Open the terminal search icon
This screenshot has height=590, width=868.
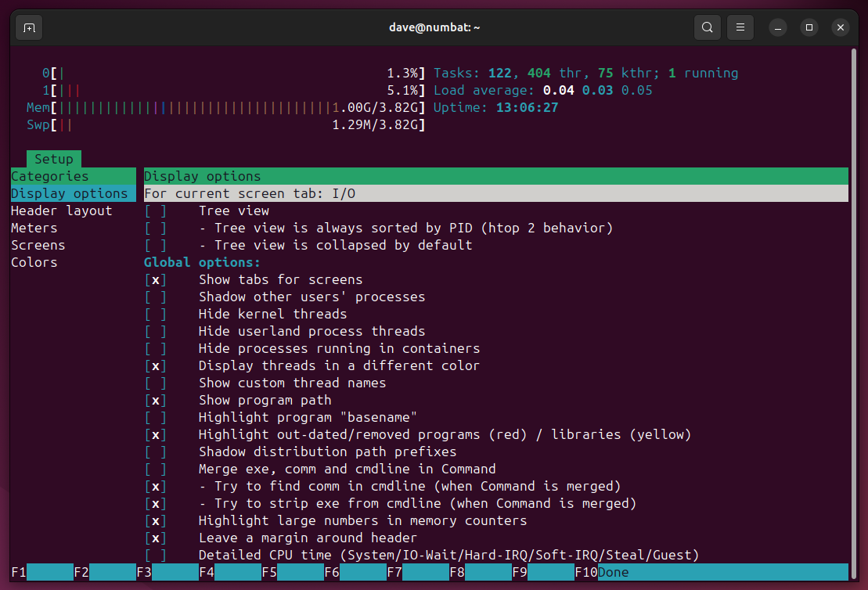(x=707, y=27)
